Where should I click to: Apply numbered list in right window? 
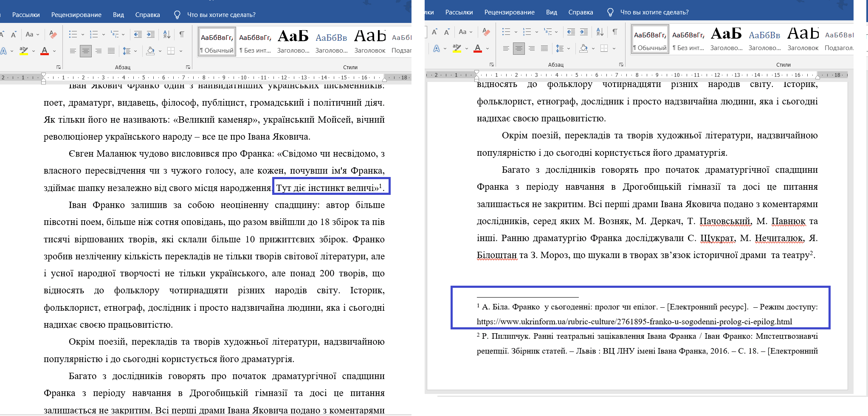point(527,32)
